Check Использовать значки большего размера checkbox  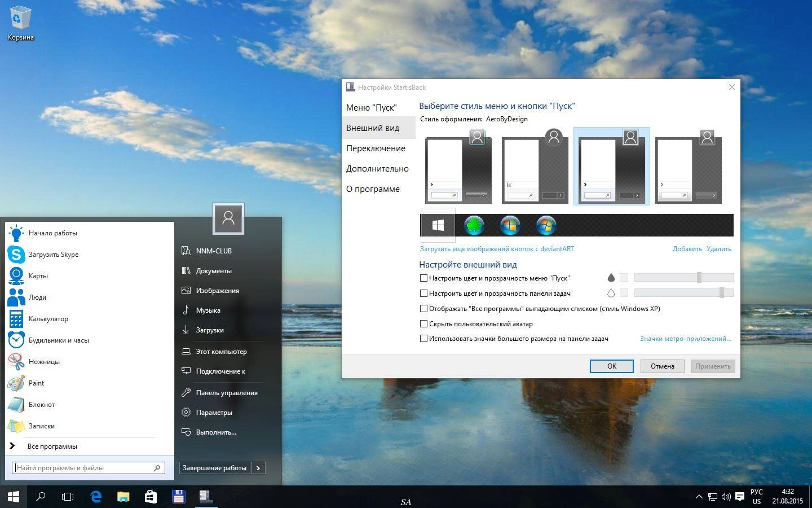click(423, 339)
